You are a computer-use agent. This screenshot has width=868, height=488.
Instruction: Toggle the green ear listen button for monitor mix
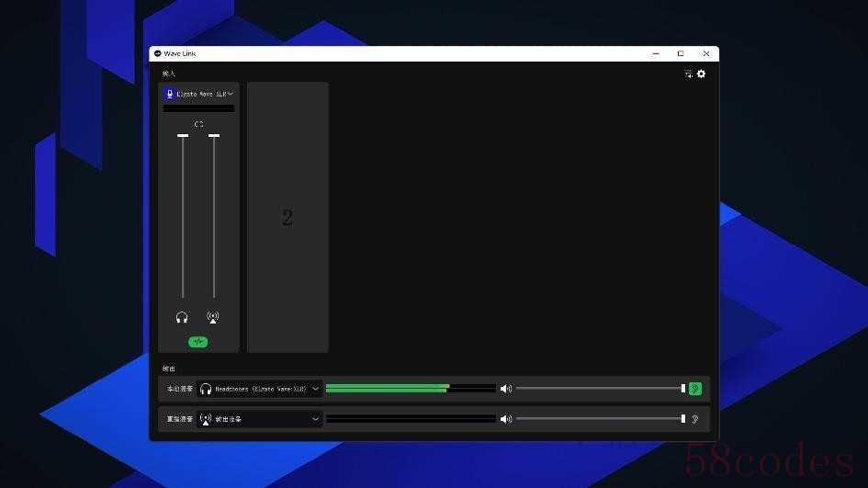pyautogui.click(x=695, y=389)
